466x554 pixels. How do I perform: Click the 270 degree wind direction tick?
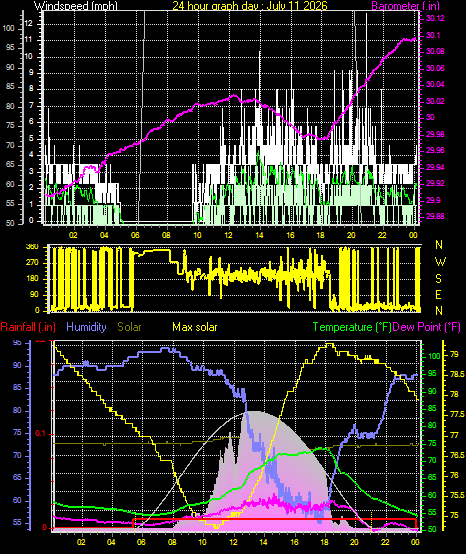[x=32, y=263]
